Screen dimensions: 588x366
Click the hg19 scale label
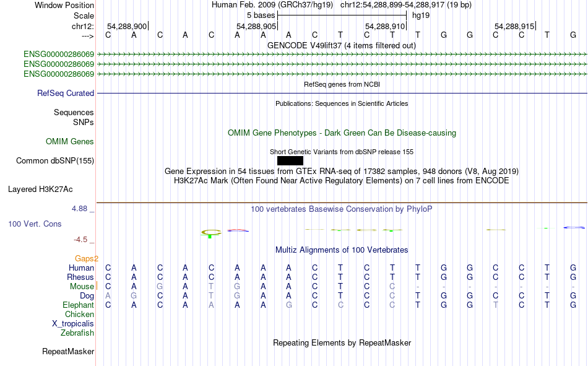421,15
